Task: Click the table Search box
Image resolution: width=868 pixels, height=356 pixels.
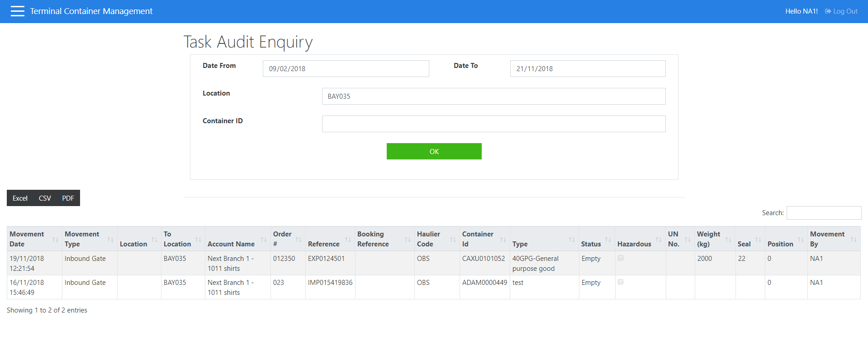Action: click(x=824, y=213)
